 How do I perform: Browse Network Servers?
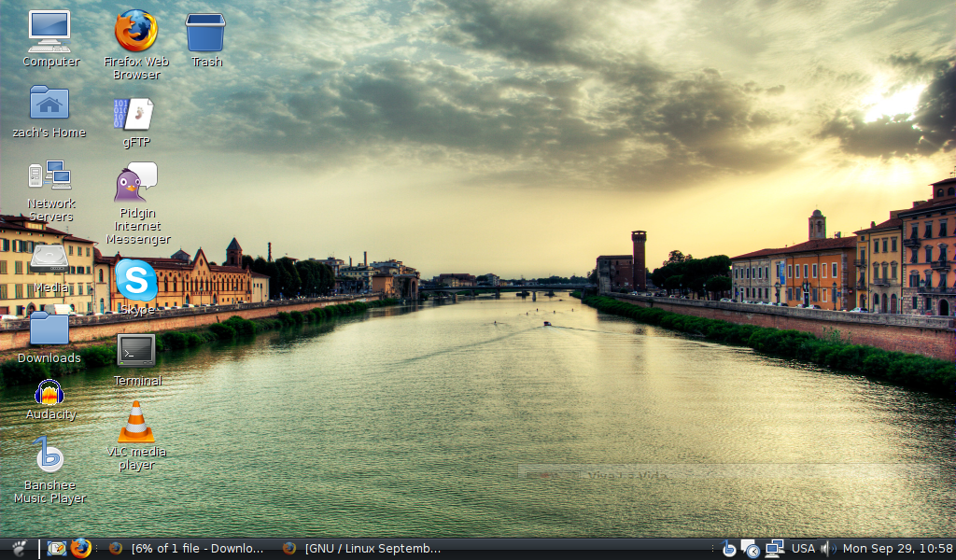(x=50, y=177)
